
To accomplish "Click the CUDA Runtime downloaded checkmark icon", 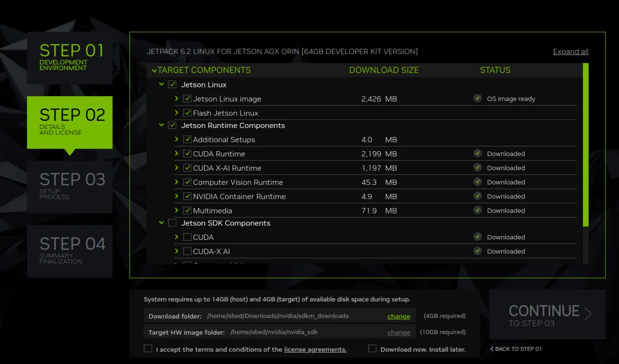I will 478,154.
